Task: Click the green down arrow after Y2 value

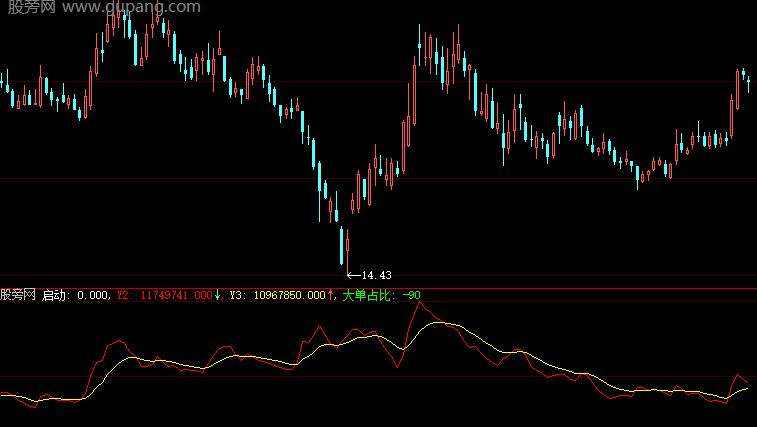Action: [217, 295]
